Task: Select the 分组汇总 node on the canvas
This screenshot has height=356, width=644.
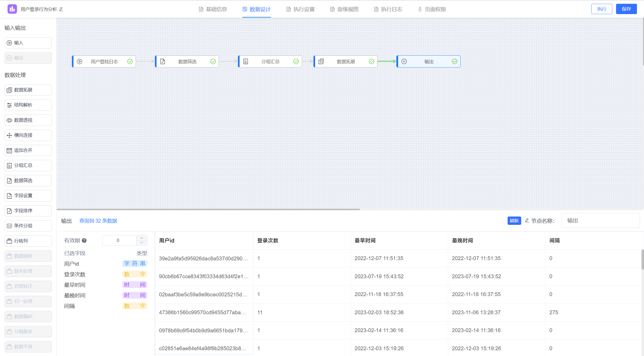Action: (270, 61)
